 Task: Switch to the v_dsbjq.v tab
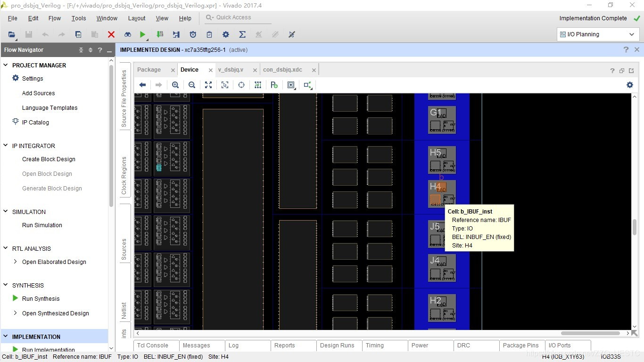[231, 70]
